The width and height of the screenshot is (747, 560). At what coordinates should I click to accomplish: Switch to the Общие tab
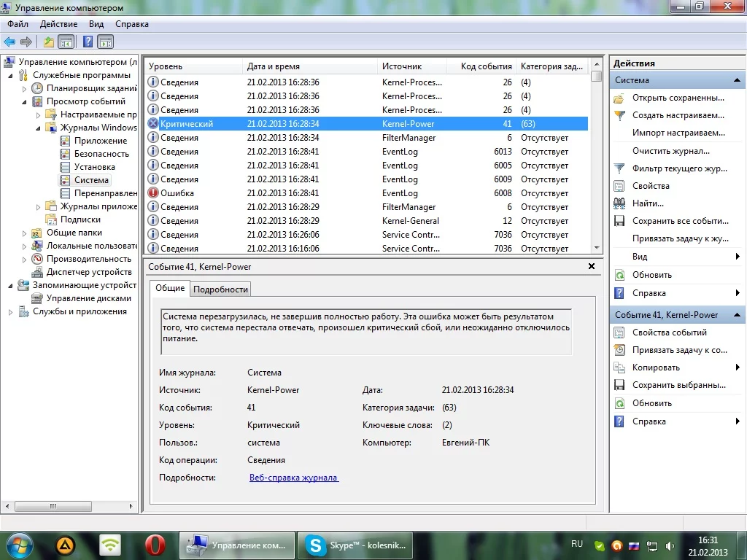tap(169, 288)
